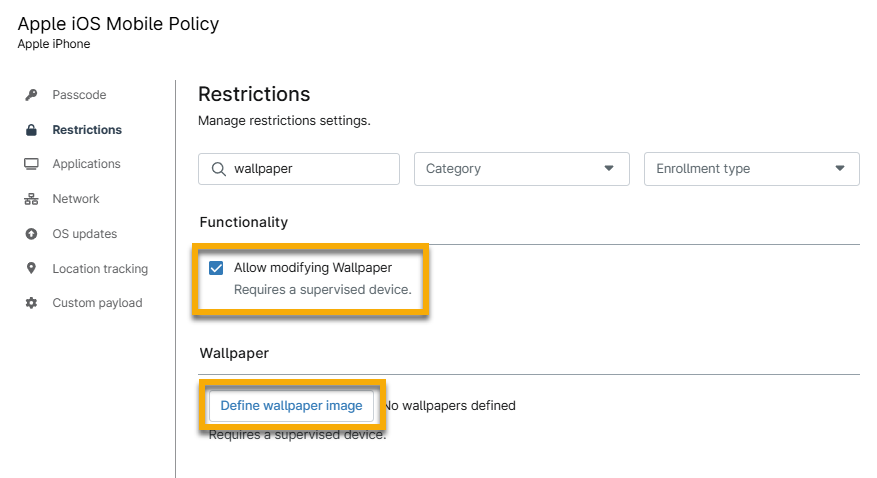This screenshot has height=478, width=877.
Task: Click the padlock icon beside Restrictions
Action: [31, 130]
